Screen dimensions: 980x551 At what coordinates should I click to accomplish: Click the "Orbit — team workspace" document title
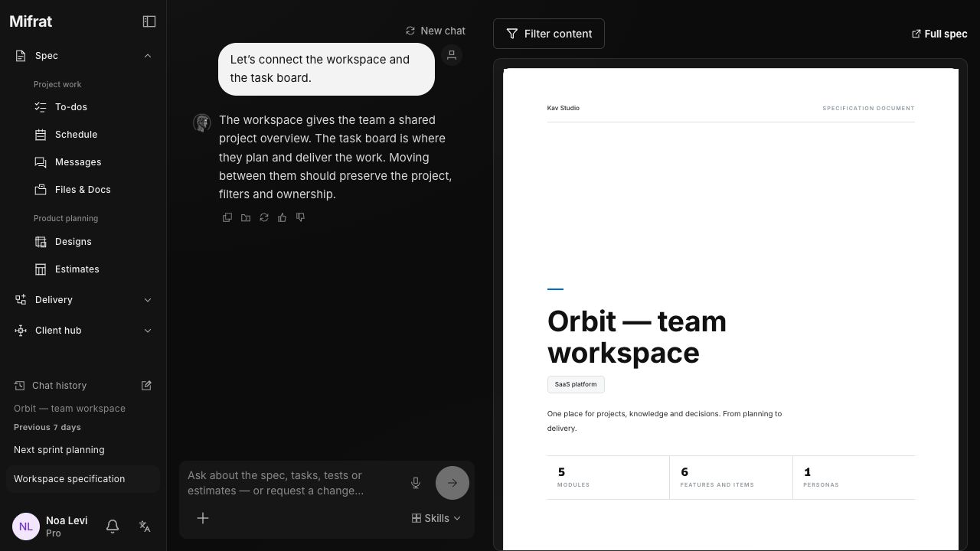pos(637,337)
